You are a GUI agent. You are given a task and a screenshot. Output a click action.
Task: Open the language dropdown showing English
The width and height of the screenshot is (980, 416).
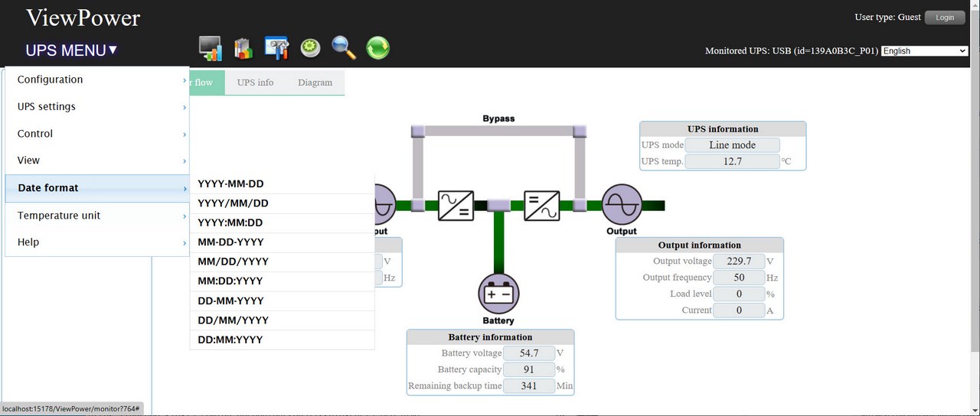pyautogui.click(x=925, y=51)
